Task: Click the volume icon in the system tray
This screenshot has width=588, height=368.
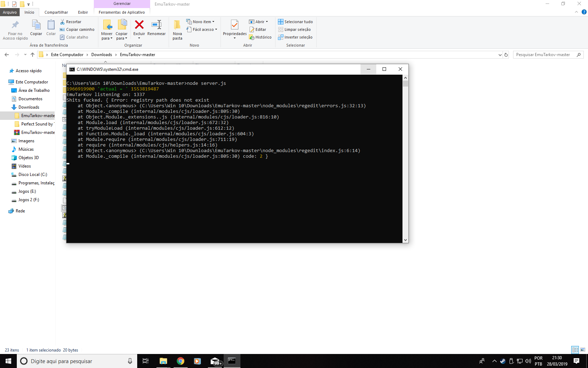Action: click(x=528, y=361)
